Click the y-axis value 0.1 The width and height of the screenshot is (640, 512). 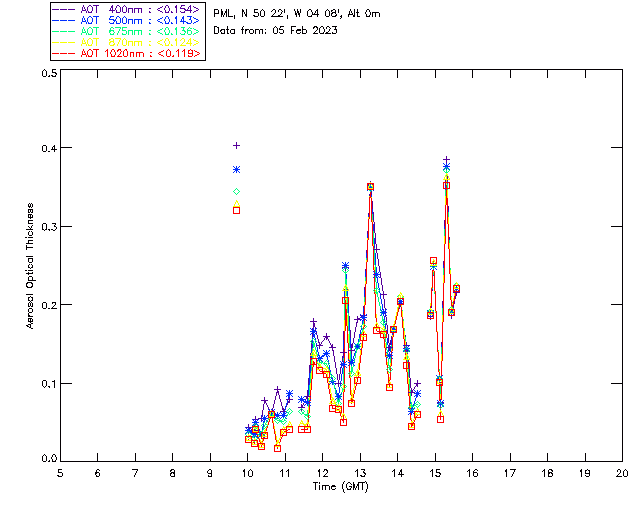coord(49,384)
